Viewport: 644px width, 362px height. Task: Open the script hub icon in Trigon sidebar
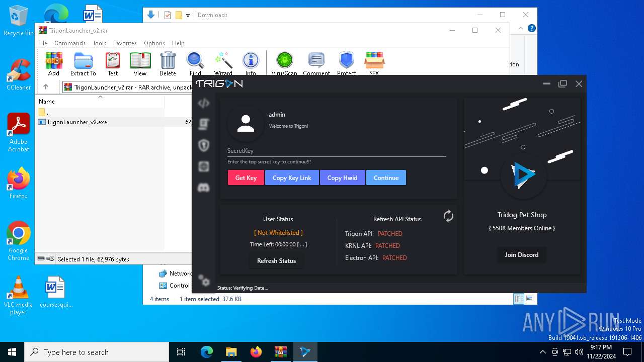click(204, 124)
